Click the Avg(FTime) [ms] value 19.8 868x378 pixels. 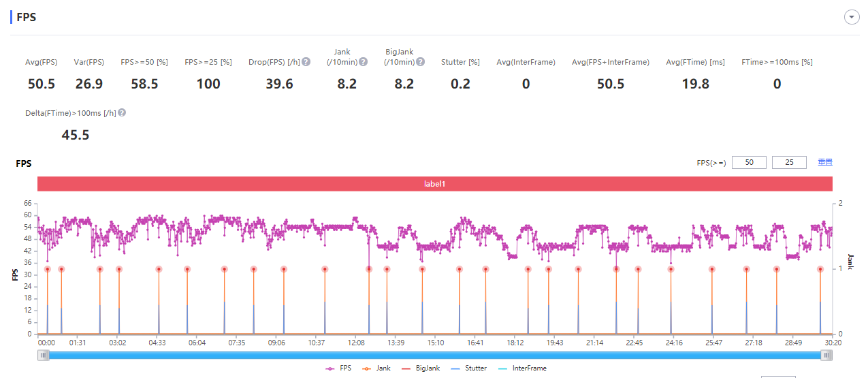click(x=695, y=84)
